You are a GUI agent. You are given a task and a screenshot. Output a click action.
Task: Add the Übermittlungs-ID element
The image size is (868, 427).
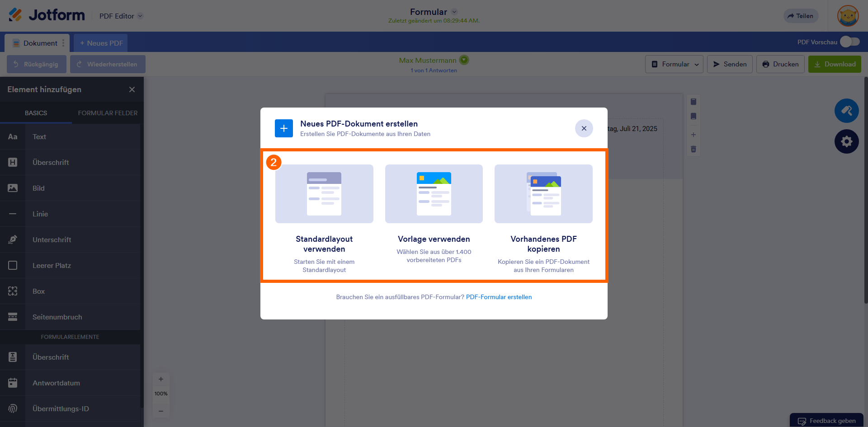(x=70, y=408)
